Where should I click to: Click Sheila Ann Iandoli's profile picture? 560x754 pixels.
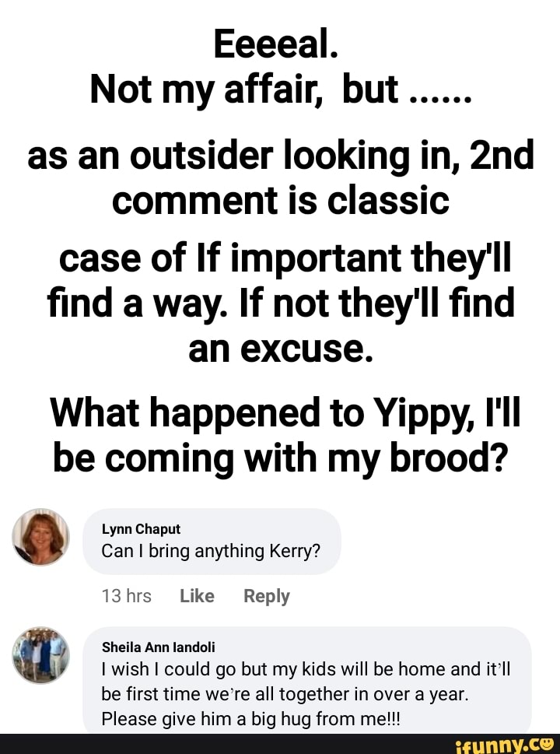click(41, 655)
